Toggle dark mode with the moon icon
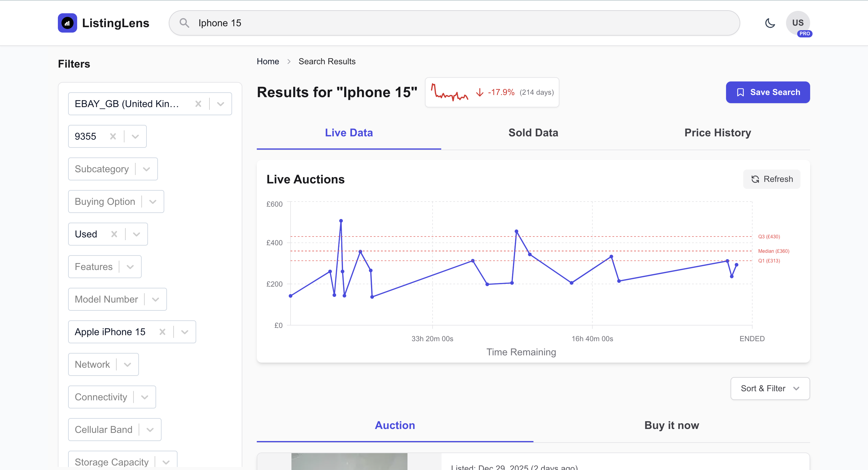This screenshot has width=868, height=470. (x=770, y=23)
